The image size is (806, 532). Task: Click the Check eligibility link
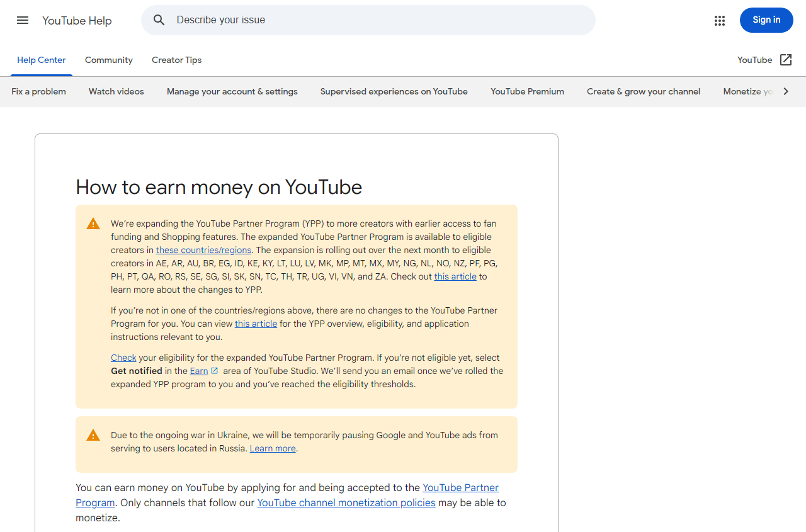point(123,358)
